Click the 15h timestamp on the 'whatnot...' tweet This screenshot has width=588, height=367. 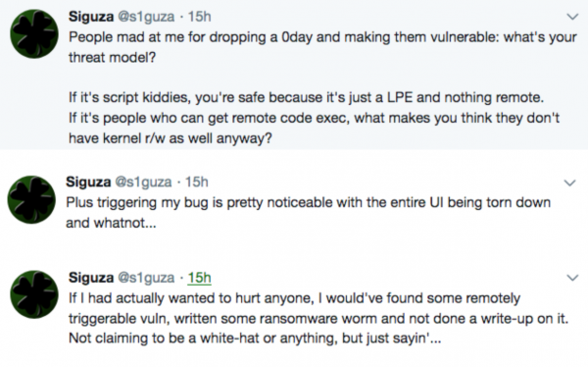[197, 183]
